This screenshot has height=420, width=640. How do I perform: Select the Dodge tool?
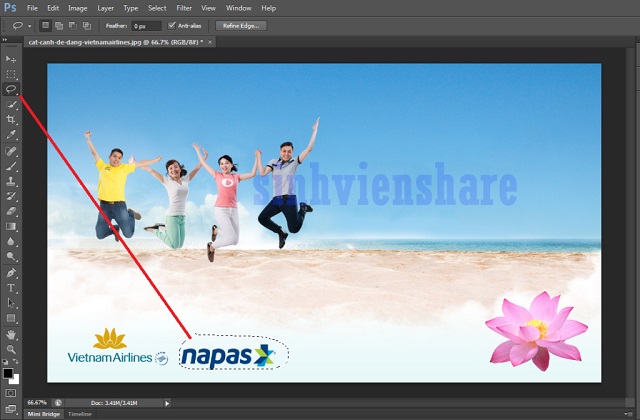point(11,256)
